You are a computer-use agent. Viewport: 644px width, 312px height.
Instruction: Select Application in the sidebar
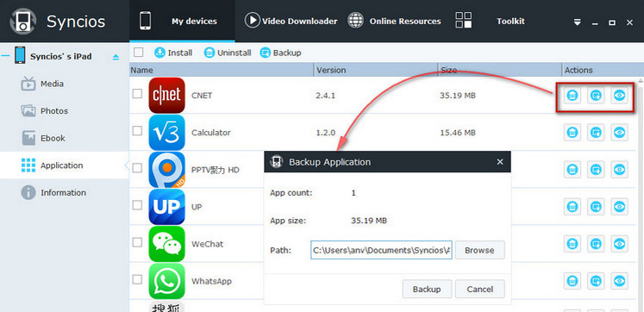point(65,165)
